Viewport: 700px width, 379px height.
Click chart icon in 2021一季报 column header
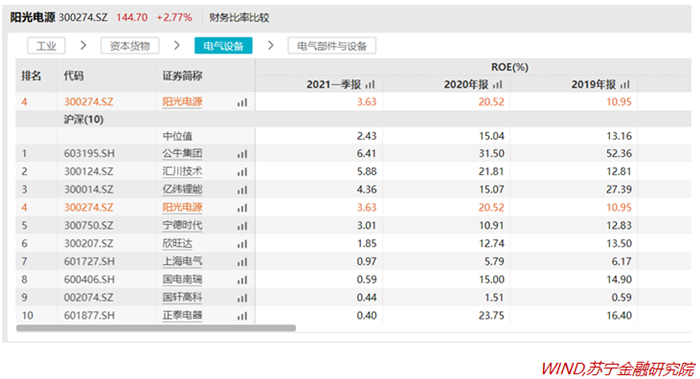click(370, 84)
